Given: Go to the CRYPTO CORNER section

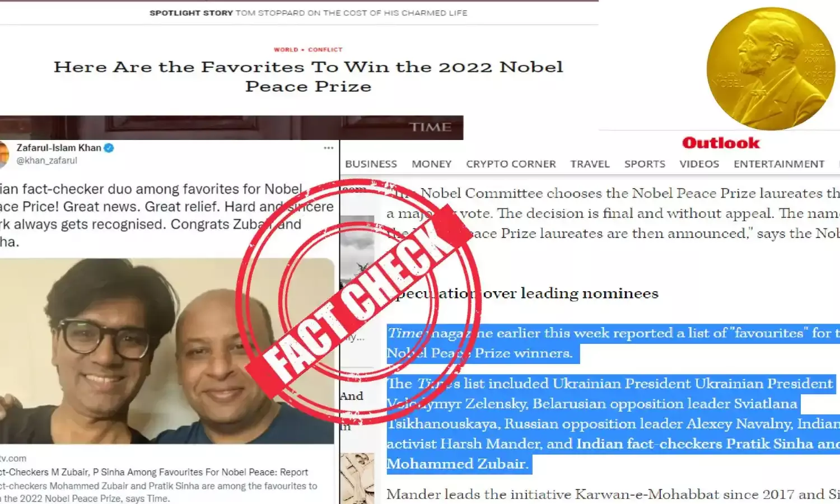Looking at the screenshot, I should pyautogui.click(x=511, y=164).
